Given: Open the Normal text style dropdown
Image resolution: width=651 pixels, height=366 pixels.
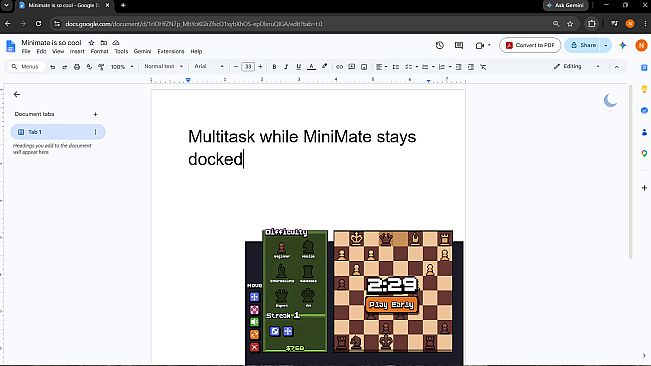Looking at the screenshot, I should [163, 66].
